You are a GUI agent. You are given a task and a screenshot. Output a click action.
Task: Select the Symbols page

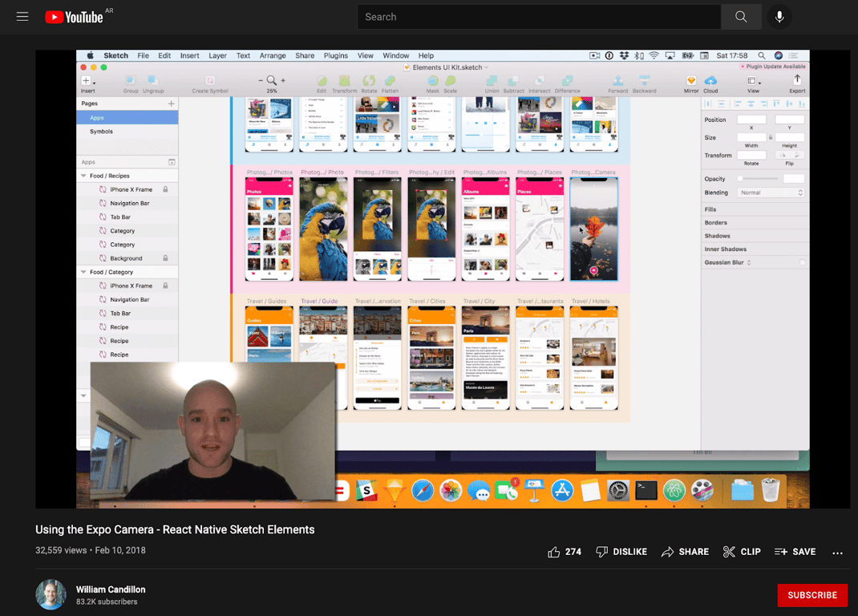(x=127, y=132)
